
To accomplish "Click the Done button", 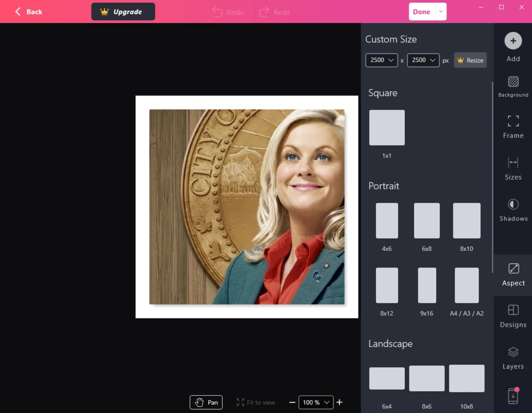I will tap(422, 12).
